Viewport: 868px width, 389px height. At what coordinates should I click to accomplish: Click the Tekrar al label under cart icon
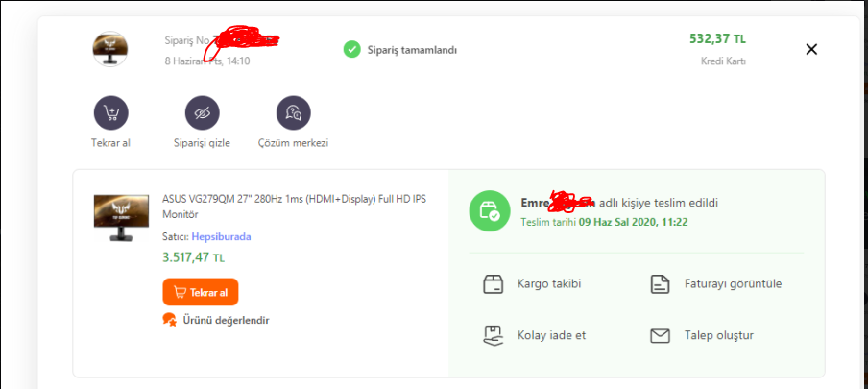(x=110, y=143)
